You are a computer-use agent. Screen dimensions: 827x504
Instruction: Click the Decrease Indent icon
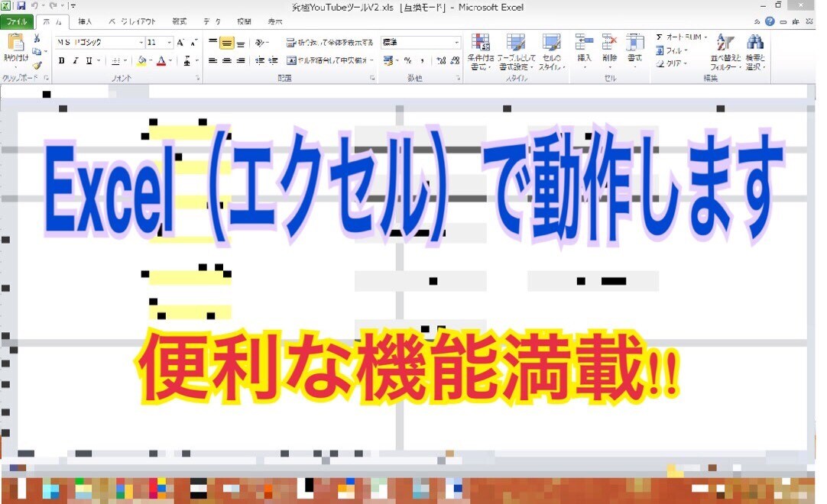[x=260, y=60]
